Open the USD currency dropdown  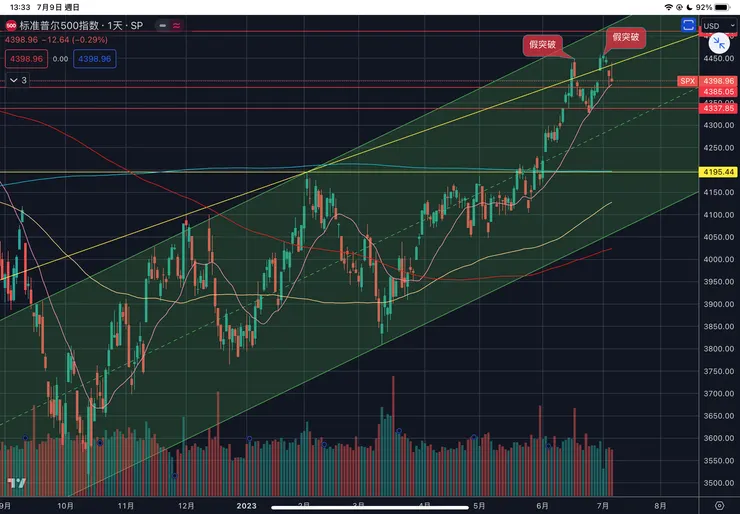(x=718, y=25)
